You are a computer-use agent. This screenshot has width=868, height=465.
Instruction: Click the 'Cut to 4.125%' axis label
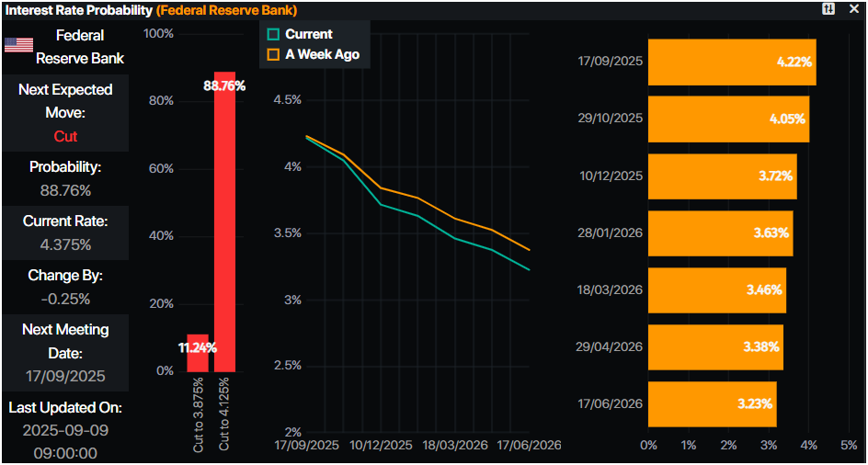coord(224,412)
